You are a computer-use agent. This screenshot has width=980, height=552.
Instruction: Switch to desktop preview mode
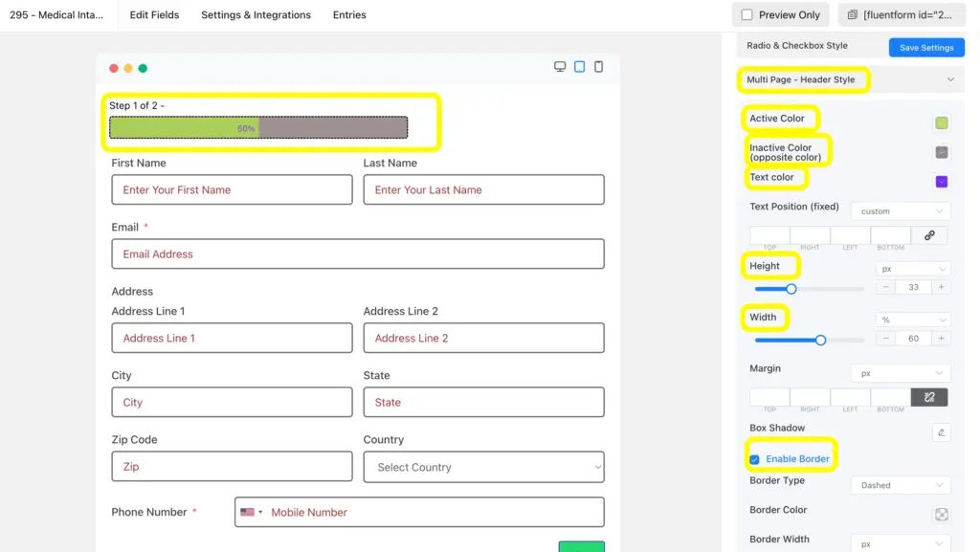(560, 67)
